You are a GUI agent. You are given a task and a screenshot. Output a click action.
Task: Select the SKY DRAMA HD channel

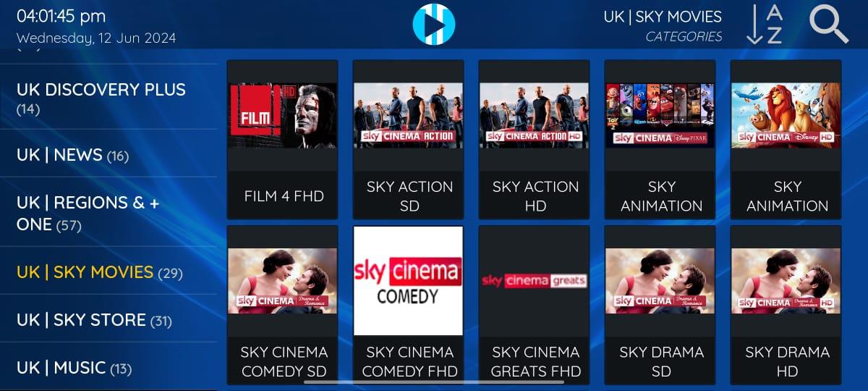tap(787, 305)
